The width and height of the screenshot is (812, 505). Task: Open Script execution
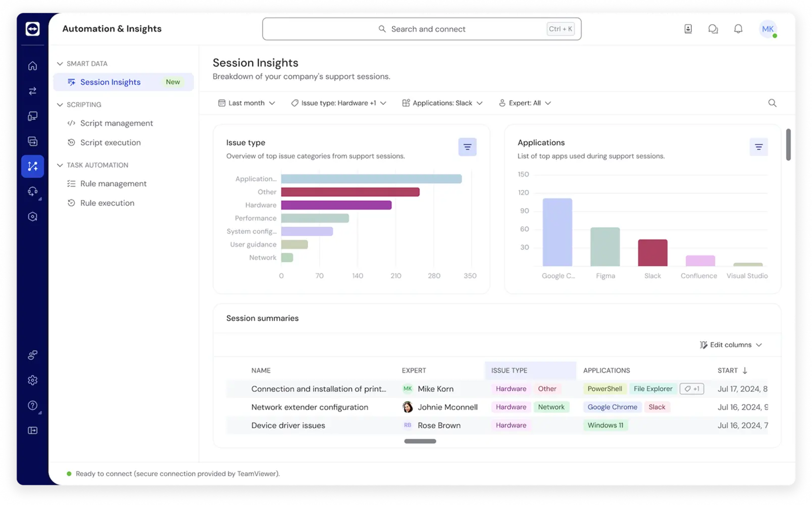click(111, 142)
